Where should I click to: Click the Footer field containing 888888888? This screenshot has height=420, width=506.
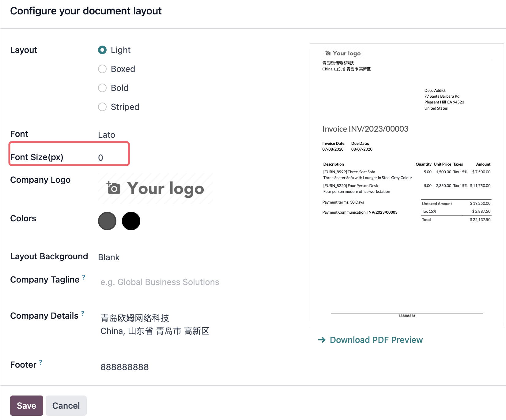(x=125, y=367)
